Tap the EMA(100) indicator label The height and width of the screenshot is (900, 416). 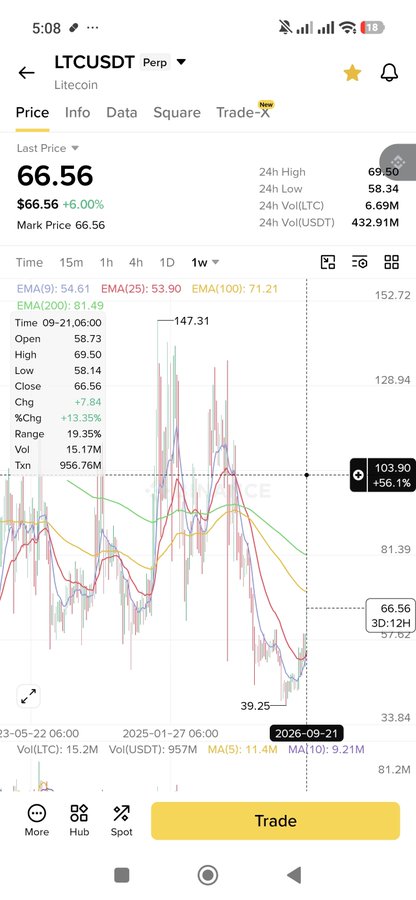tap(235, 289)
